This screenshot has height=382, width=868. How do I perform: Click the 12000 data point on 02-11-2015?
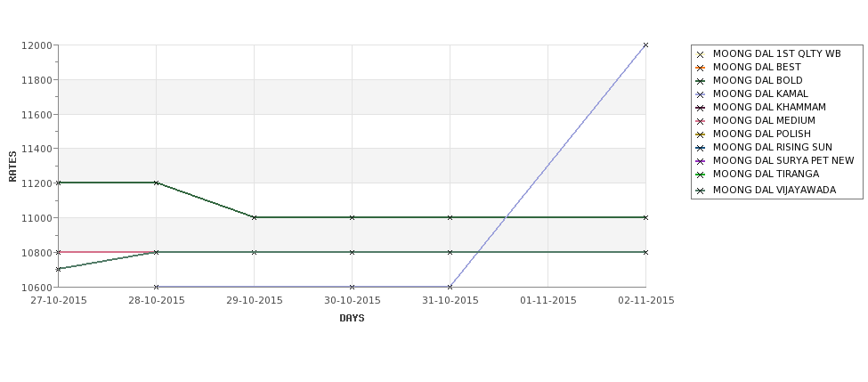click(645, 45)
